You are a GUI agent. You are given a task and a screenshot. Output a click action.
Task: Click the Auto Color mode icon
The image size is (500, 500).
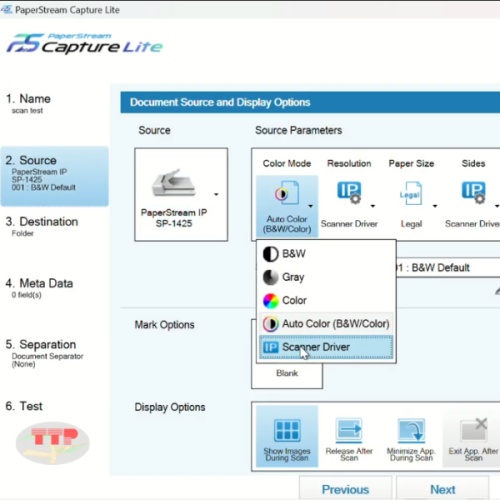[x=286, y=192]
